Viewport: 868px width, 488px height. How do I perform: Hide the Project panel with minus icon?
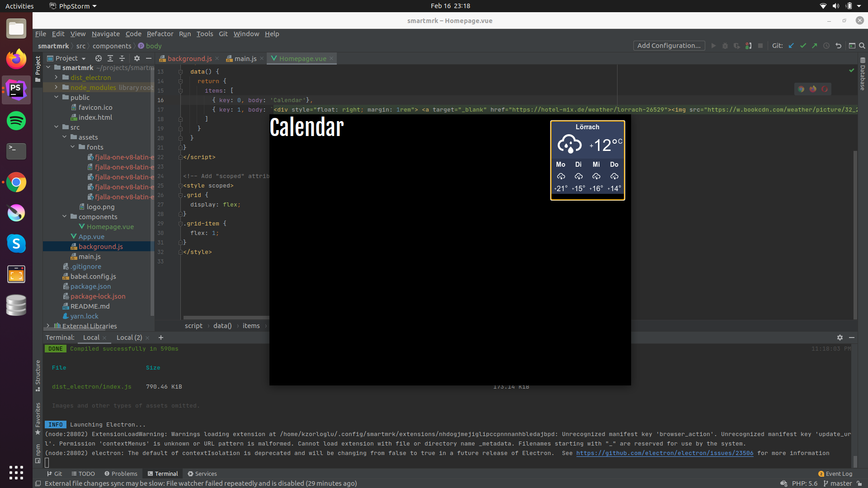[x=149, y=58]
